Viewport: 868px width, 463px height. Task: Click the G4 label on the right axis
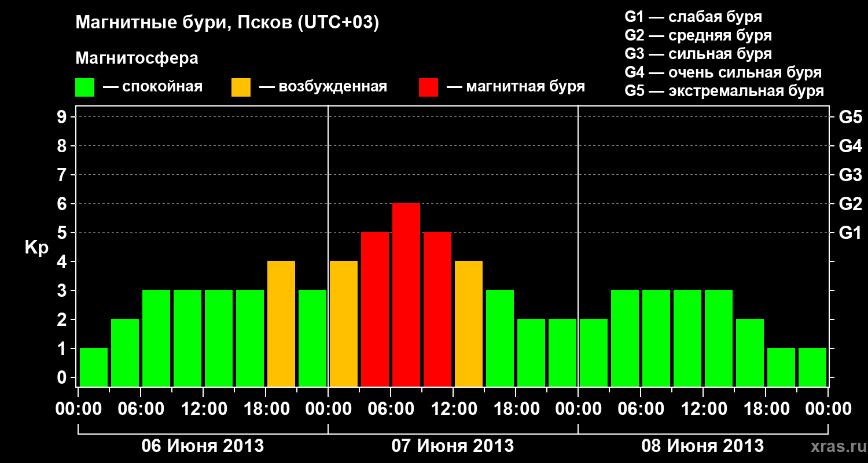tap(850, 146)
